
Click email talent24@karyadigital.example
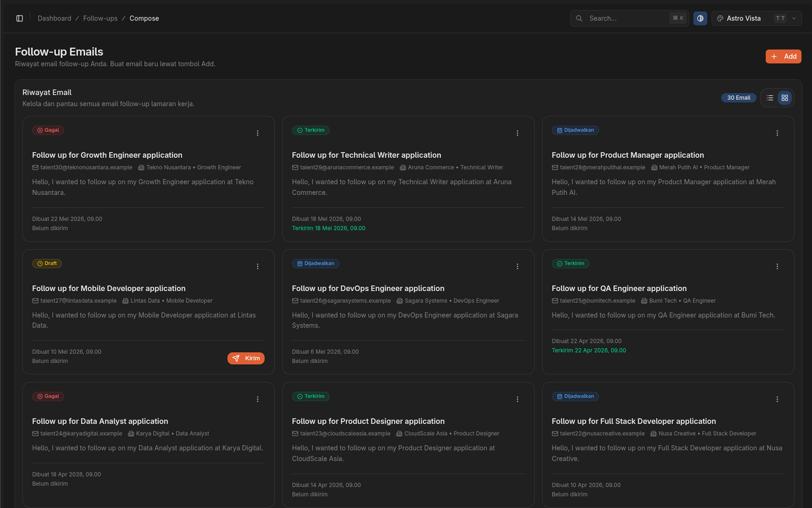[x=81, y=433]
